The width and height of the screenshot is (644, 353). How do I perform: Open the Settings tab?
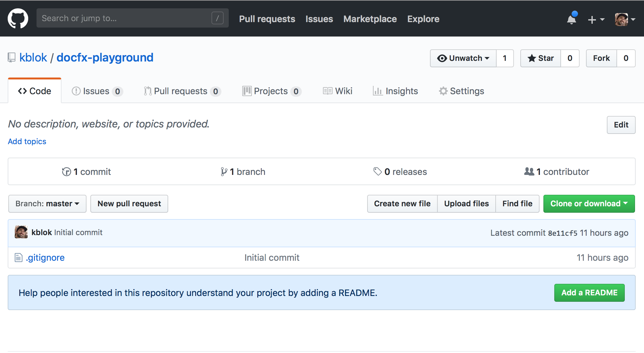click(461, 91)
